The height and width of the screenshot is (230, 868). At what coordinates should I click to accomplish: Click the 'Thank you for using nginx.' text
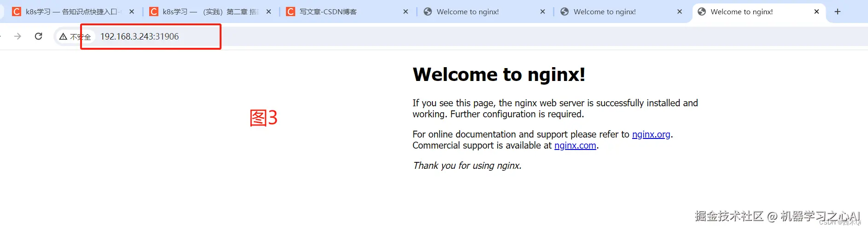pos(467,166)
